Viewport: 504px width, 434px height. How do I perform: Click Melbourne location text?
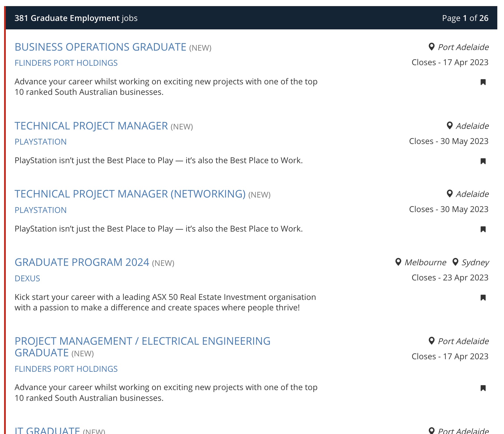(425, 262)
